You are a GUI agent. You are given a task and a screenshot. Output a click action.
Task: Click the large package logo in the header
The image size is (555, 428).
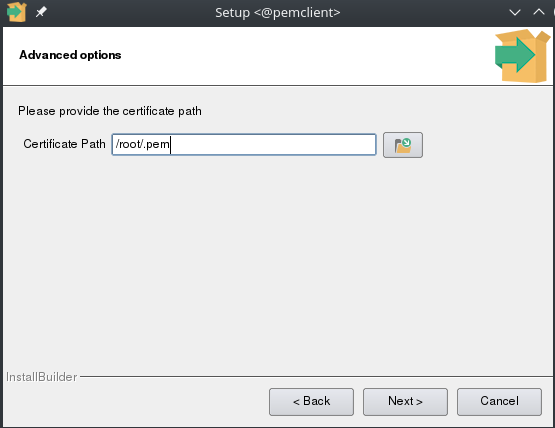pos(522,56)
